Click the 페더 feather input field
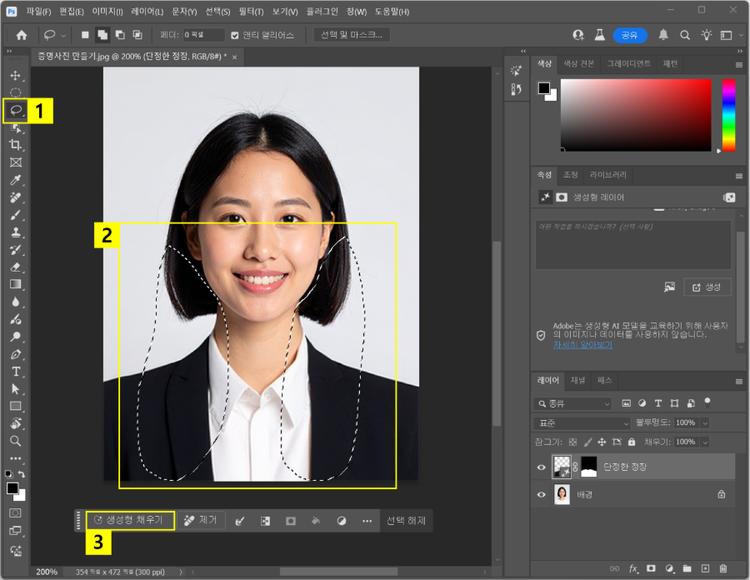 203,35
